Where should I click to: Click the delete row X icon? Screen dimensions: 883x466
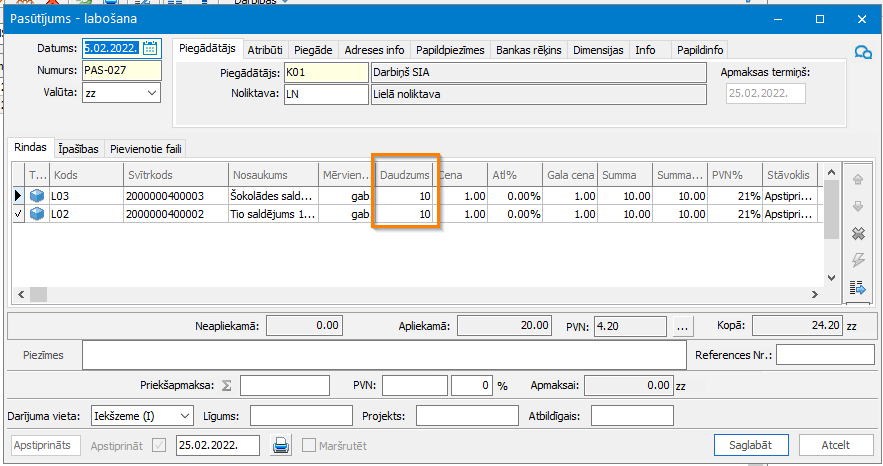pos(856,234)
